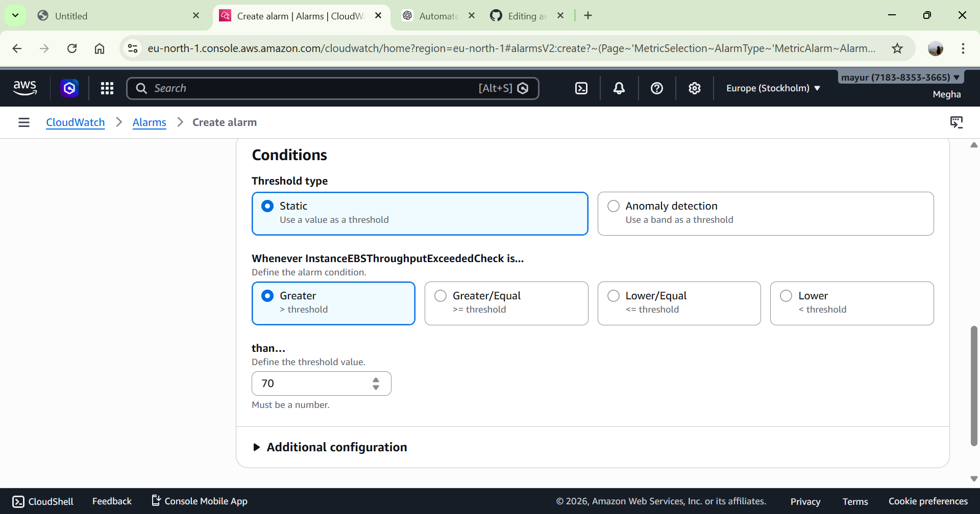Screen dimensions: 980x514
Task: Open AWS CloudShell icon in top bar
Action: coord(581,88)
